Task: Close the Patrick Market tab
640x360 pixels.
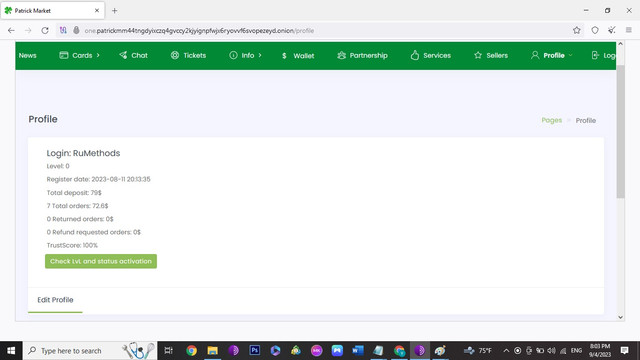Action: click(x=97, y=11)
